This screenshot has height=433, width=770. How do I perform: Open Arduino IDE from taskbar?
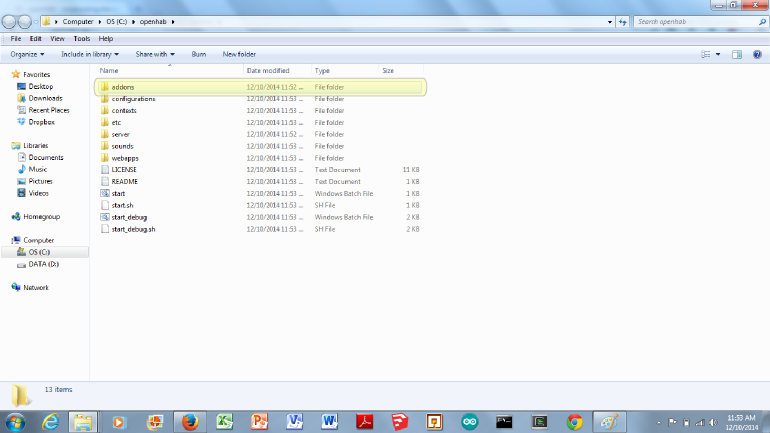[x=469, y=422]
